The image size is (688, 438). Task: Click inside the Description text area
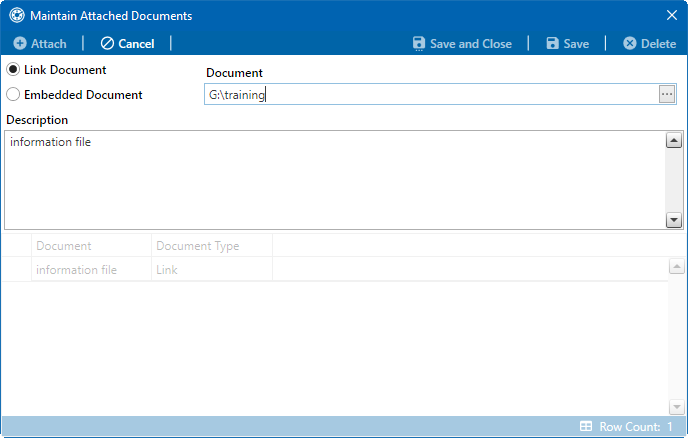pyautogui.click(x=335, y=180)
